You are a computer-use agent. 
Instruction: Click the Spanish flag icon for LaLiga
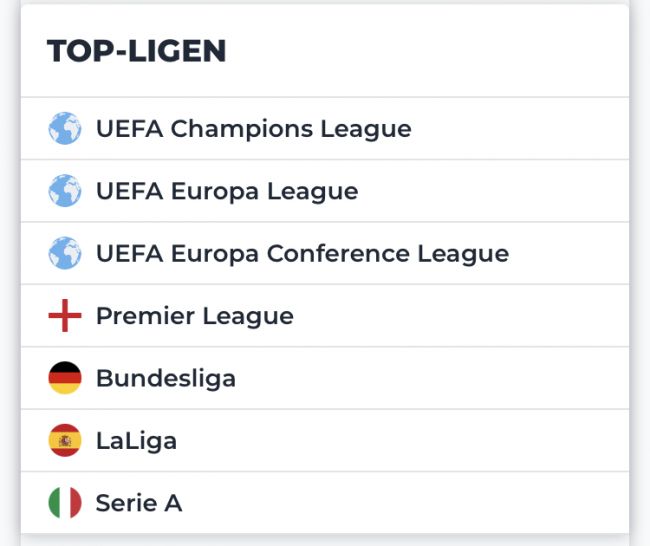tap(65, 441)
